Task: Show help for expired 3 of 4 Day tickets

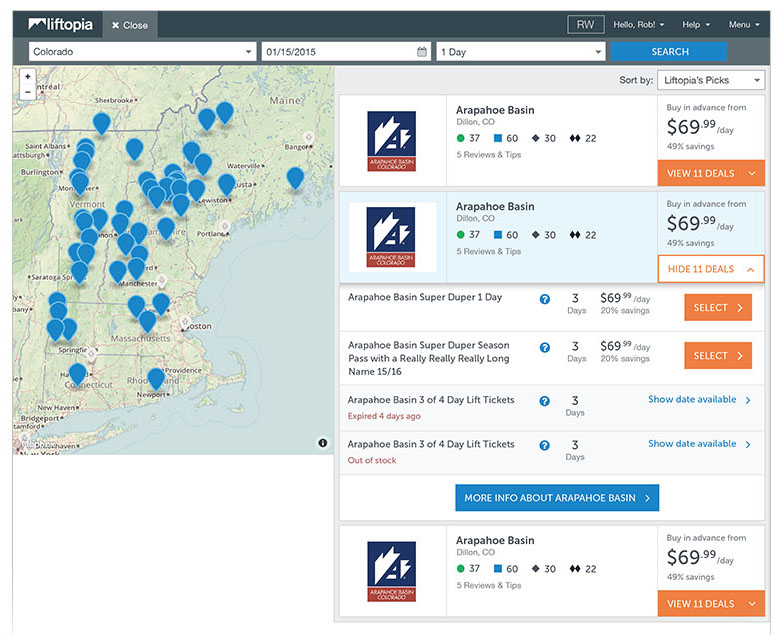Action: point(544,401)
